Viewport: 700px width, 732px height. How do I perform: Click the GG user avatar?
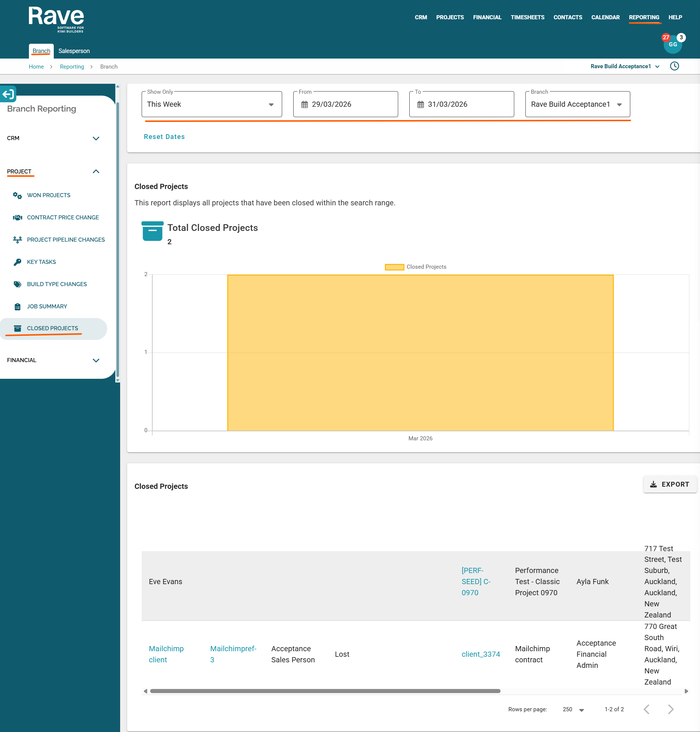click(x=673, y=45)
